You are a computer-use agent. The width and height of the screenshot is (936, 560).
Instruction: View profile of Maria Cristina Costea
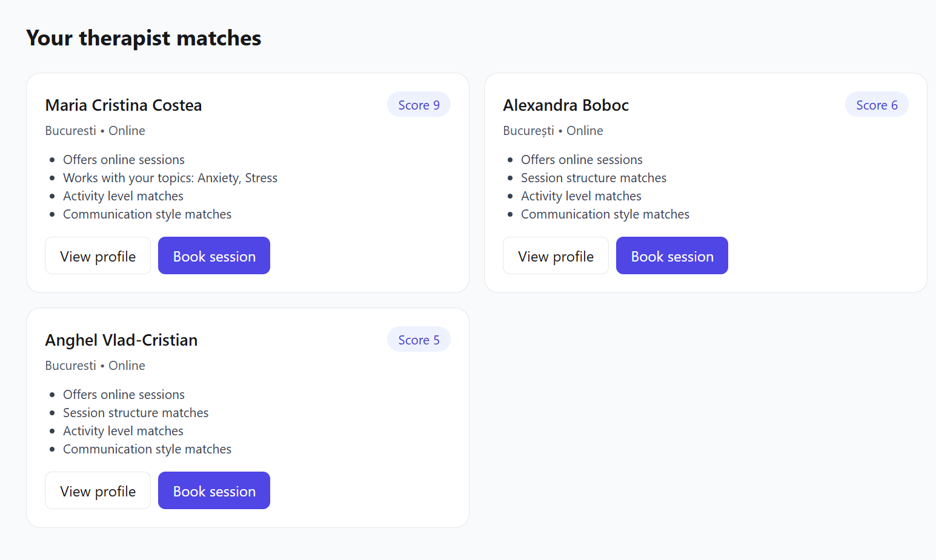tap(98, 256)
